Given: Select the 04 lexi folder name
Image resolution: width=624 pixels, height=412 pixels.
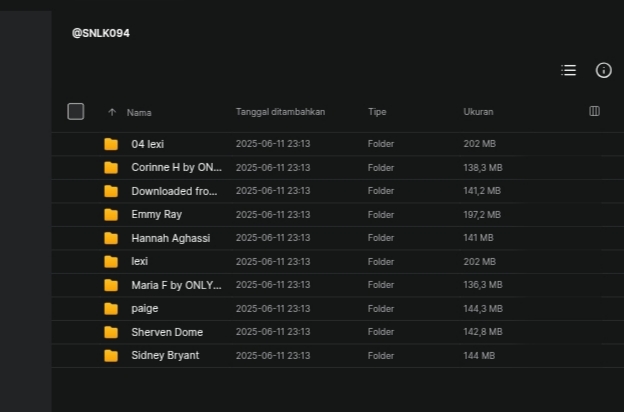Looking at the screenshot, I should [x=148, y=144].
